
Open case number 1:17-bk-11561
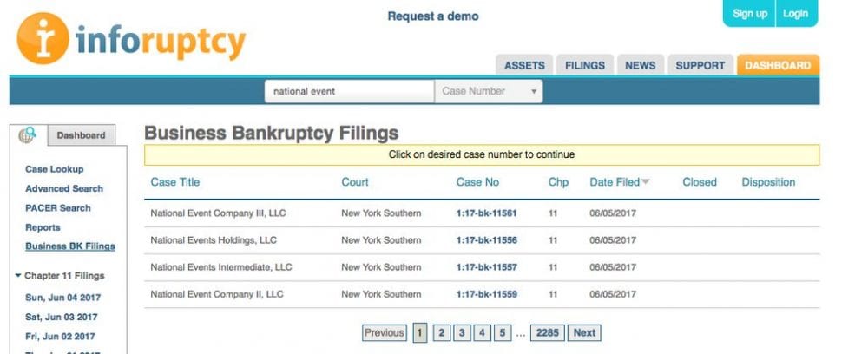[x=487, y=213]
